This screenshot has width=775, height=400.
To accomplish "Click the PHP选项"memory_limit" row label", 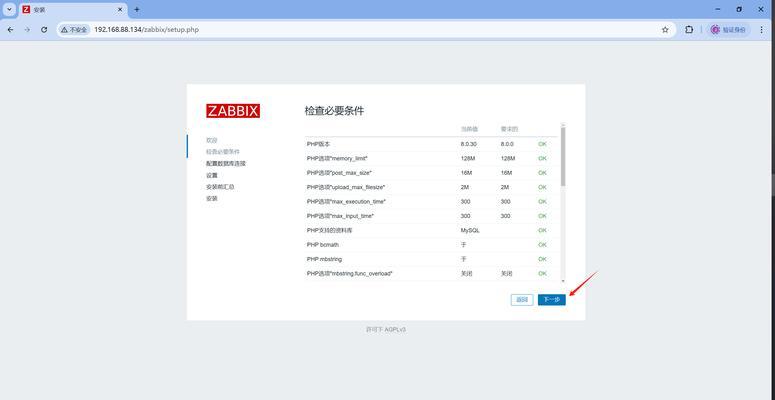I will [337, 158].
